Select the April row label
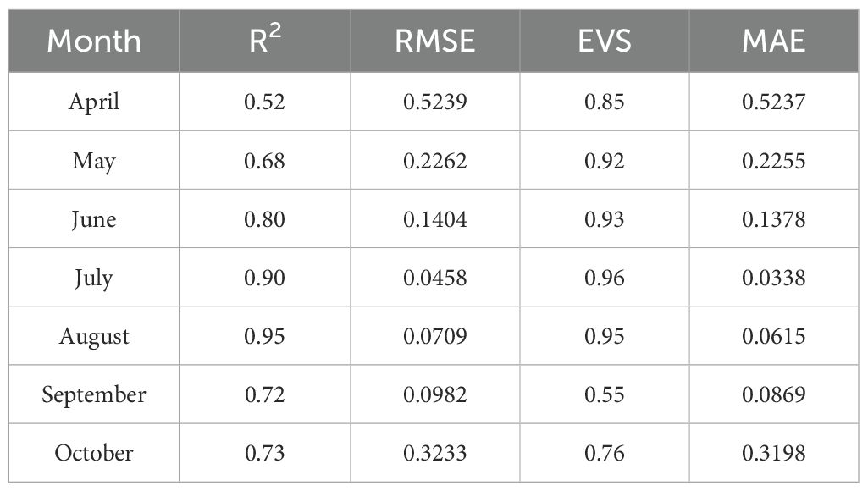This screenshot has width=868, height=491. point(94,102)
